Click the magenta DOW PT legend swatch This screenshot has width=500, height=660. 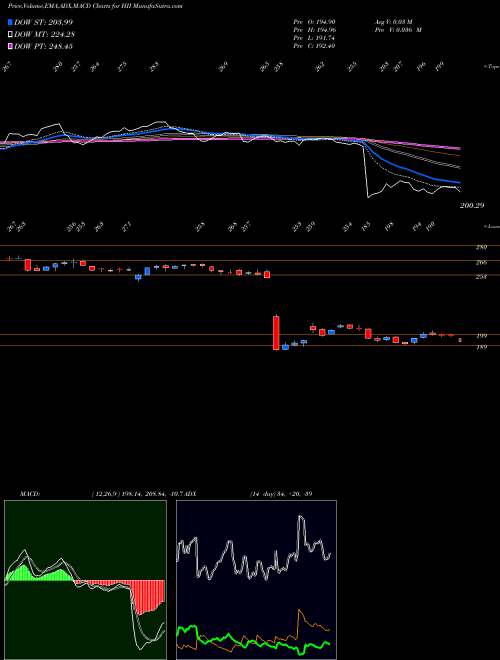click(x=11, y=46)
